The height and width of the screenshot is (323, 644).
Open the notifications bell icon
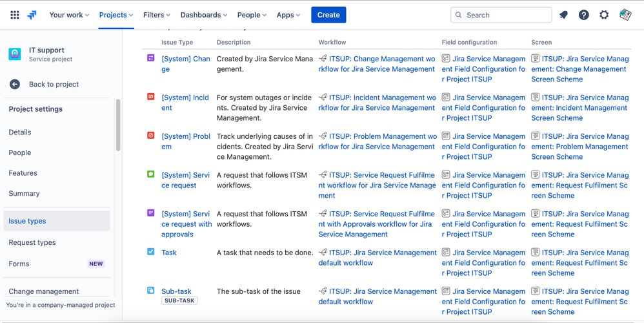click(563, 15)
